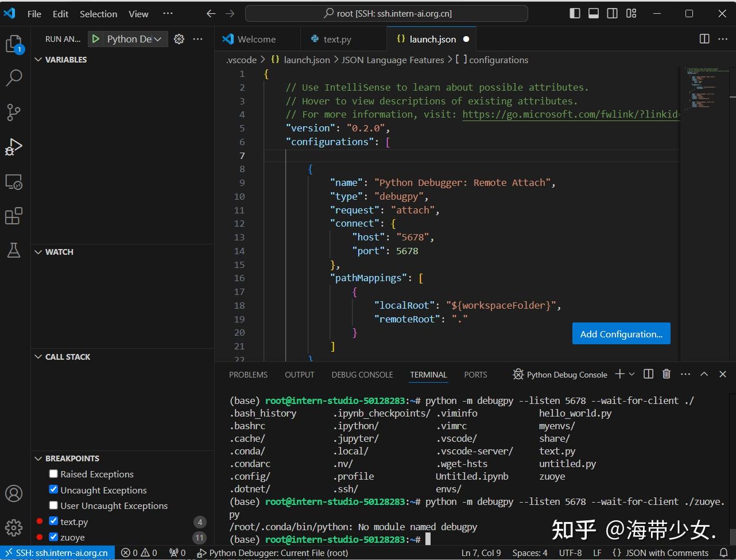Click the Add Configuration button

621,334
